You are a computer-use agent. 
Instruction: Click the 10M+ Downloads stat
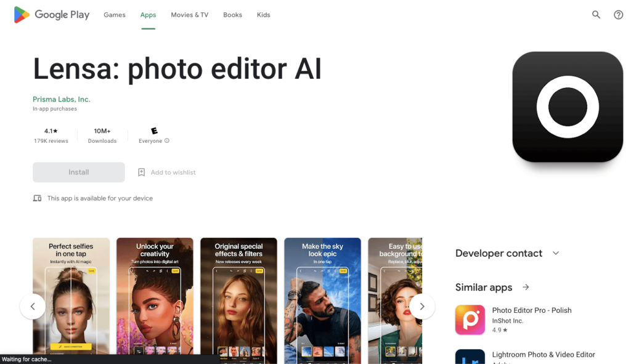click(x=102, y=135)
